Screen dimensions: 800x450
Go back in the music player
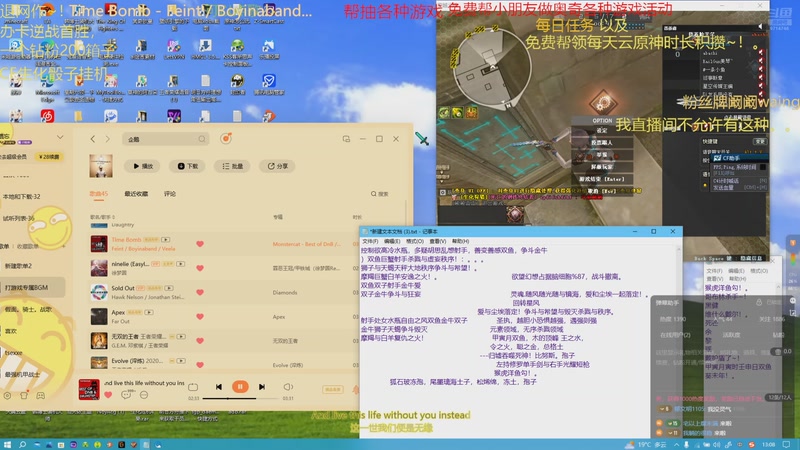(92, 139)
